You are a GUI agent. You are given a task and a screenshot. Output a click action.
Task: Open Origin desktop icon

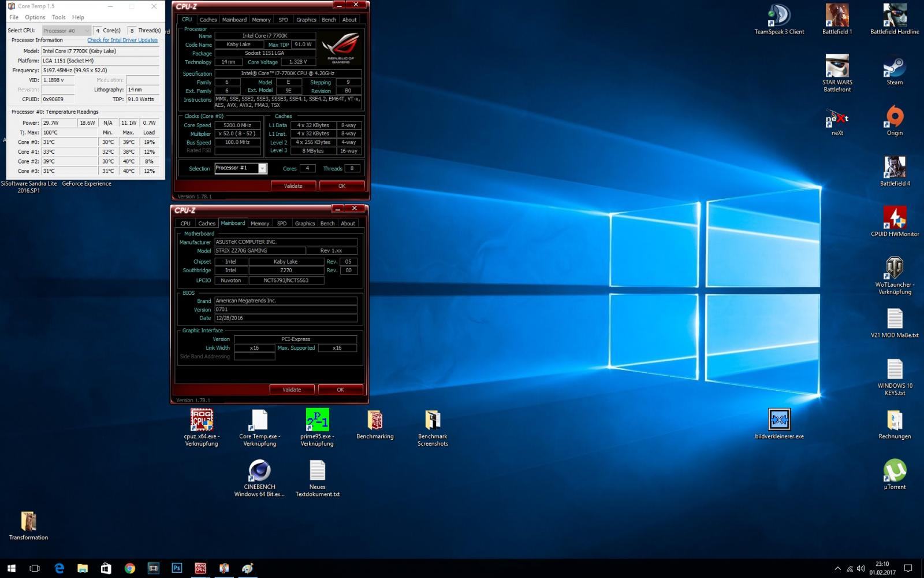(895, 120)
